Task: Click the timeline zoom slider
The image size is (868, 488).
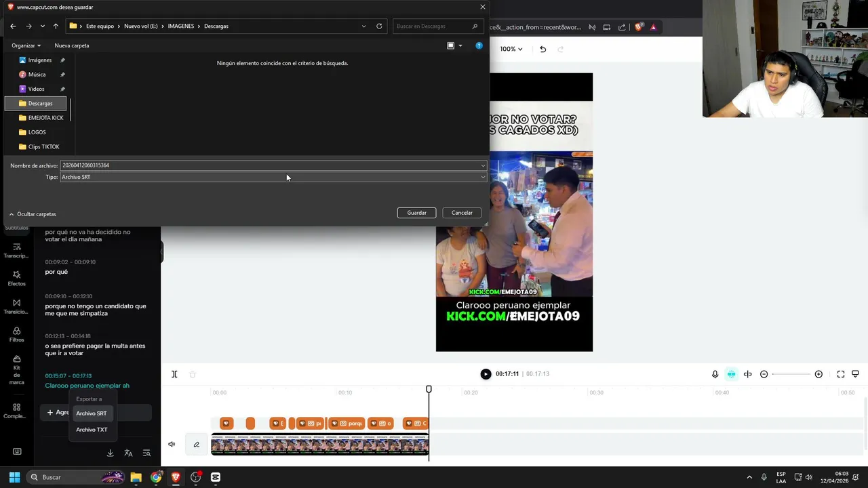Action: click(791, 374)
